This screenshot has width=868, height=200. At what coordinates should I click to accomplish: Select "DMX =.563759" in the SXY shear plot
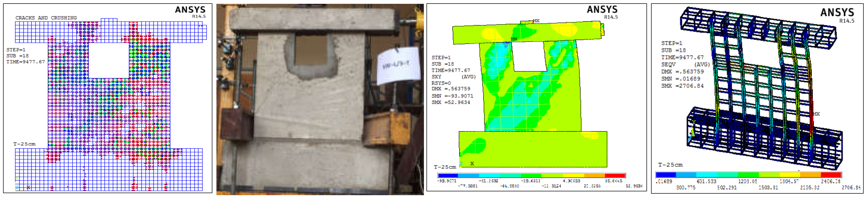451,89
